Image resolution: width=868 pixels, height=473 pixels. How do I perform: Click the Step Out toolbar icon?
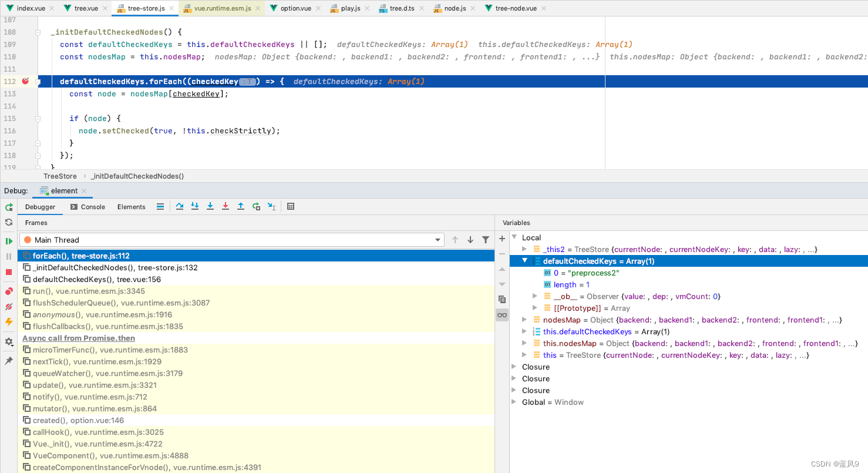241,206
